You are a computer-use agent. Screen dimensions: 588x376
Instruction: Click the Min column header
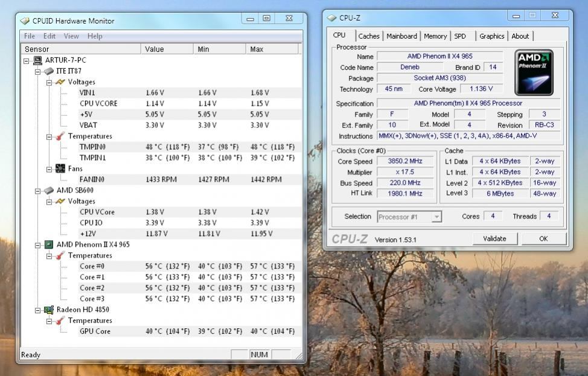pos(220,49)
